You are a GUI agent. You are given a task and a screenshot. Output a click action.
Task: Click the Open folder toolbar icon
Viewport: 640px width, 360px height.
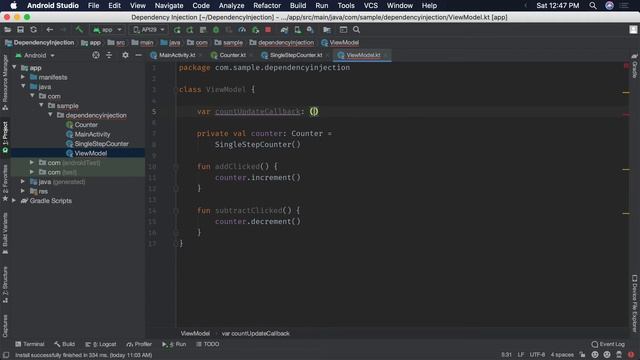[7, 30]
